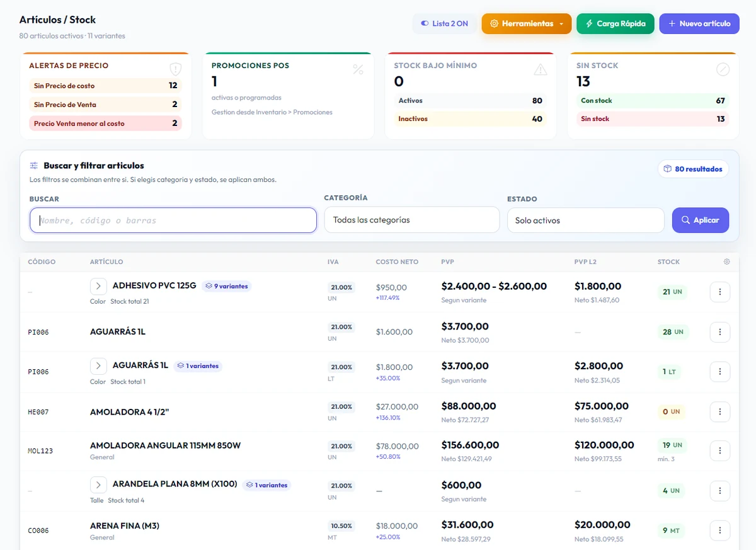756x550 pixels.
Task: Expand ARANDELA PLANA 8MM (X100) variants chevron
Action: coord(98,484)
